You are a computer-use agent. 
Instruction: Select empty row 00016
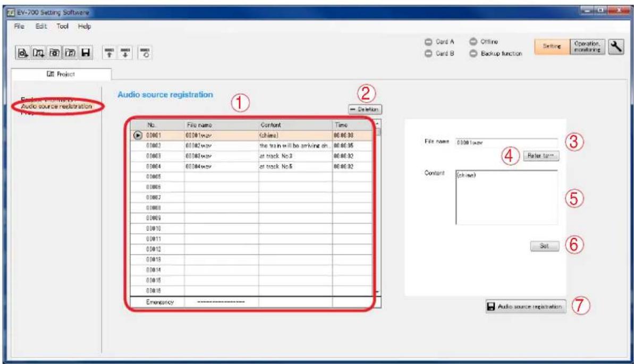click(251, 290)
